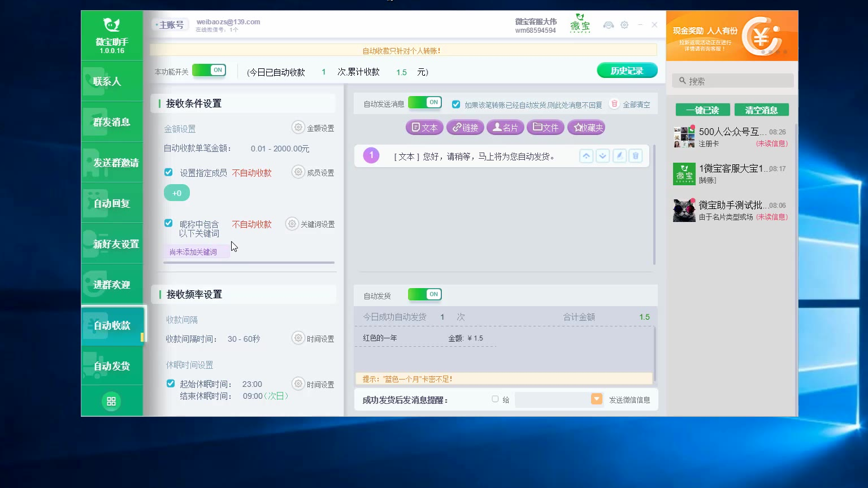
Task: Delete message 1 with trash icon
Action: [636, 156]
